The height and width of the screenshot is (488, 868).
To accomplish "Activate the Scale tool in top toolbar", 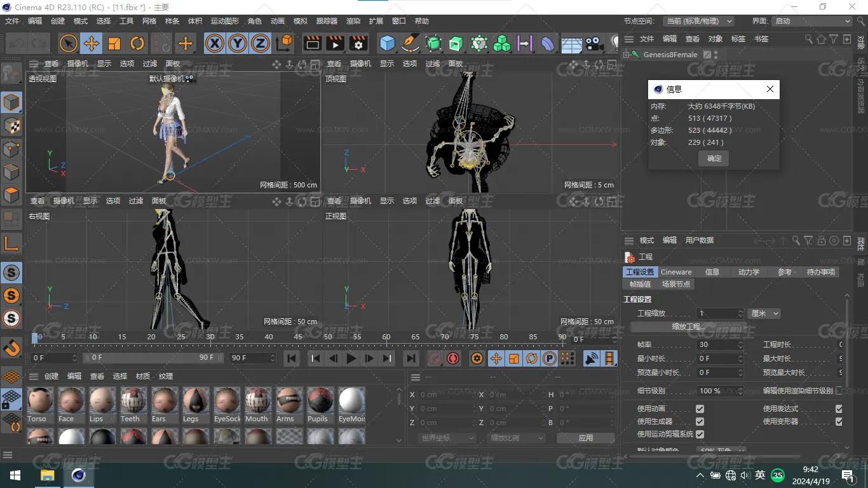I will (114, 43).
